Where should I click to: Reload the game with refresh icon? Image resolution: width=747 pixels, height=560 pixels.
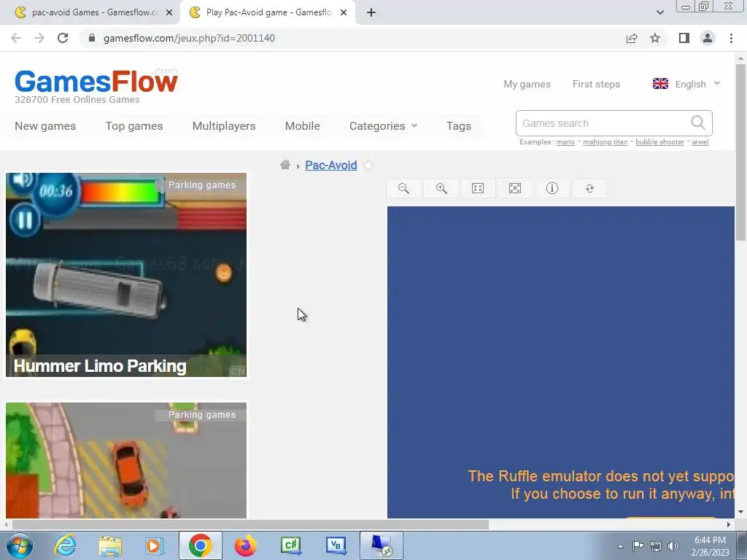click(x=589, y=188)
